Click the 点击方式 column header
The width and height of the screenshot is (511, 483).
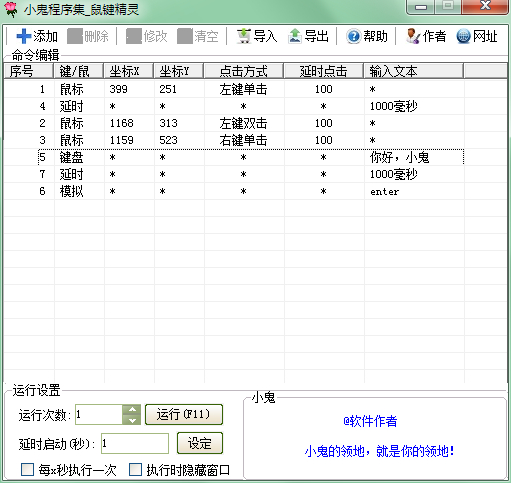click(x=244, y=71)
